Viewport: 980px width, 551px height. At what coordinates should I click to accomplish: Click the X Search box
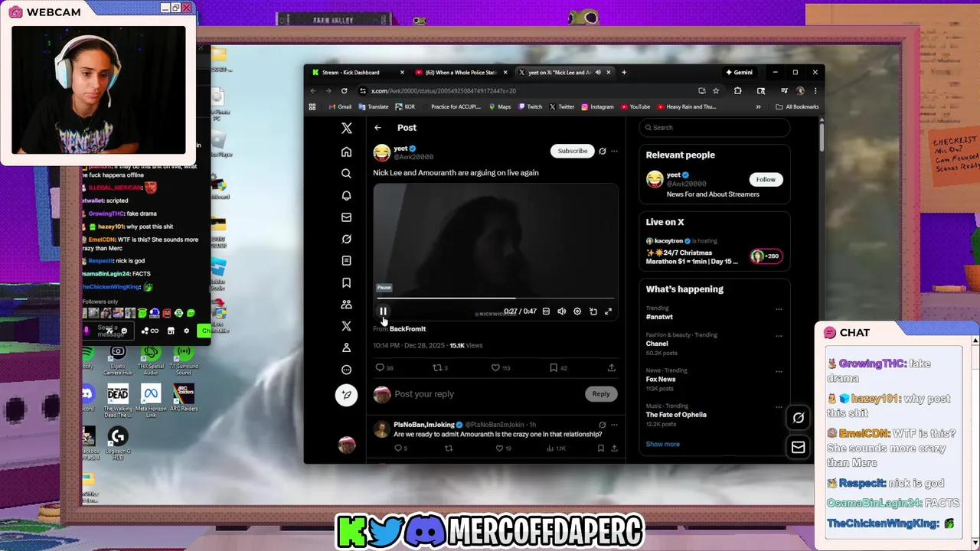(714, 128)
